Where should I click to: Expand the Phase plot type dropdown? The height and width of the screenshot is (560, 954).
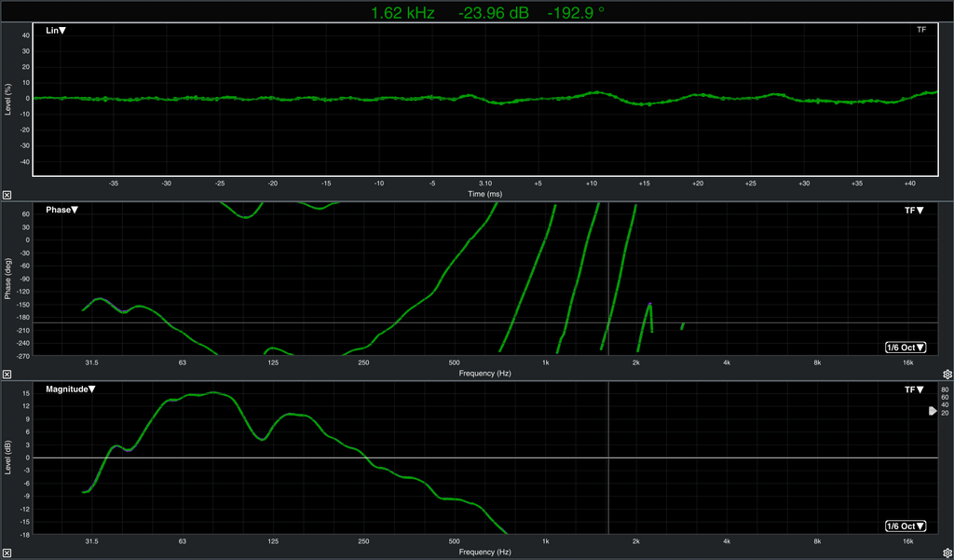pyautogui.click(x=62, y=210)
